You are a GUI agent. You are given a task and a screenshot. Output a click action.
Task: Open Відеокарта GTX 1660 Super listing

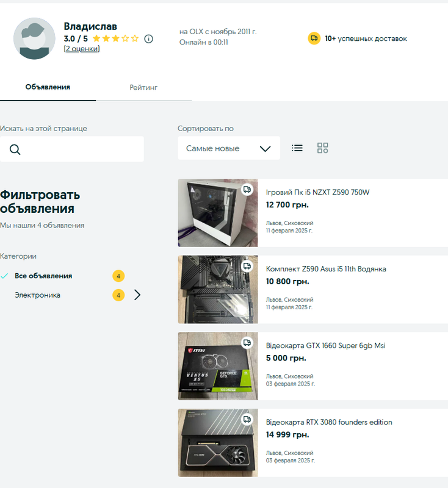click(326, 345)
